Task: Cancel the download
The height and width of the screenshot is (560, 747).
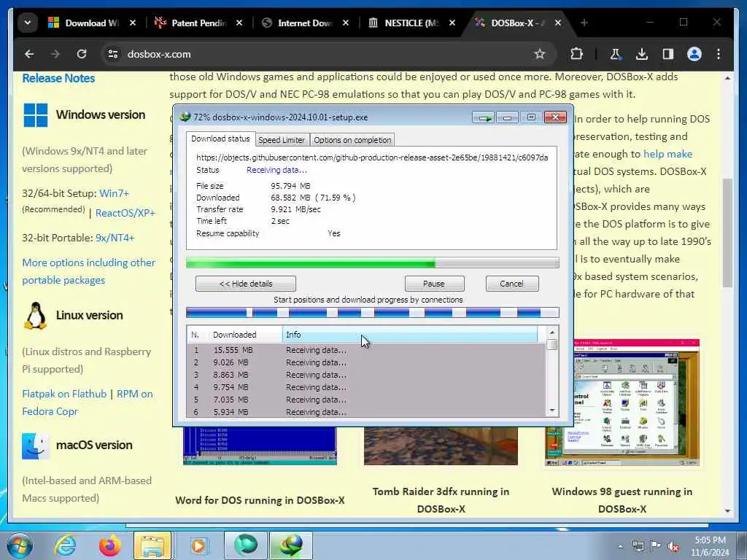Action: click(x=512, y=284)
